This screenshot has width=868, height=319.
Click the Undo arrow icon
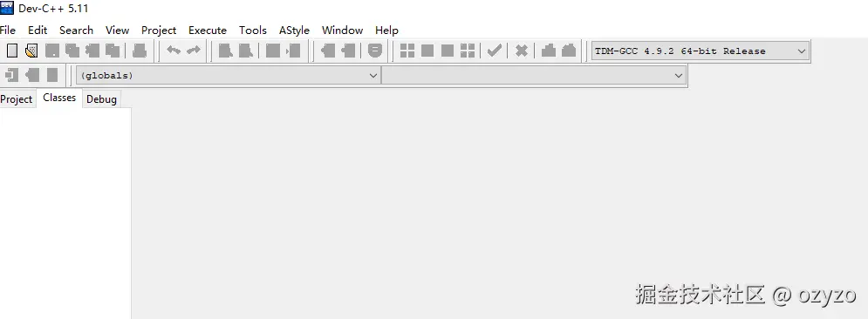pyautogui.click(x=174, y=51)
